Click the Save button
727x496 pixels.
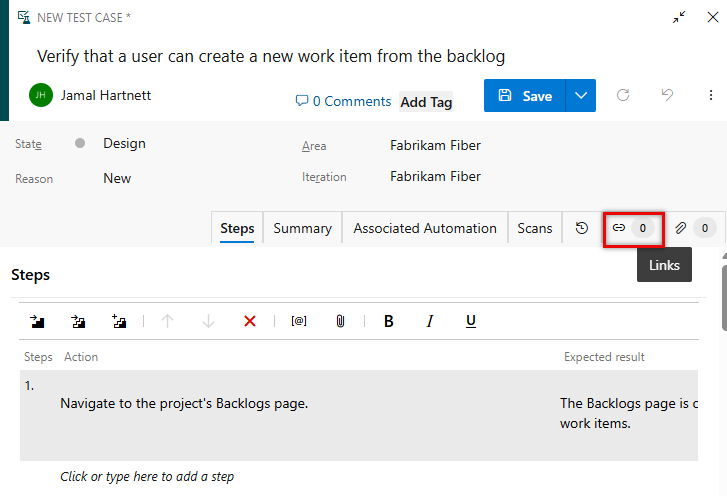click(x=525, y=96)
